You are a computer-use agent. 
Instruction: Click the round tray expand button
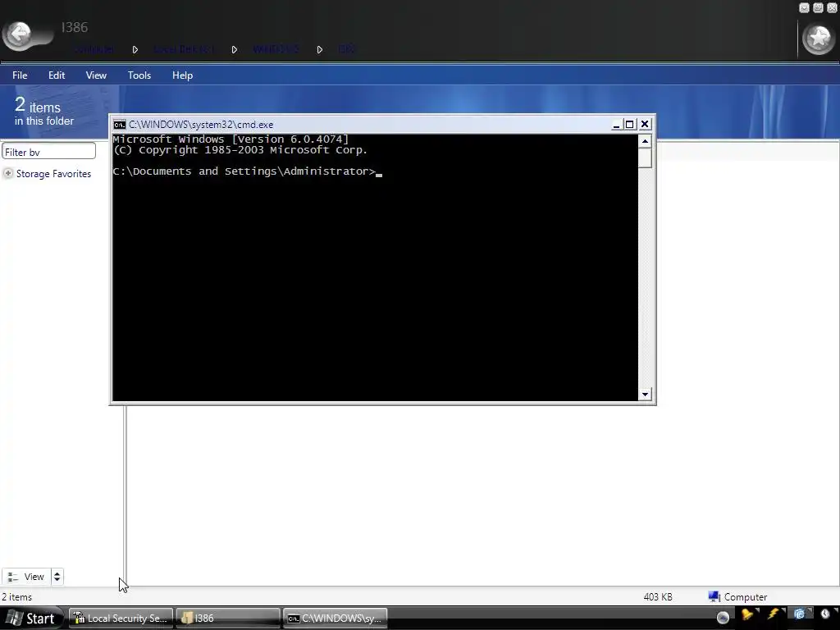[x=723, y=618]
